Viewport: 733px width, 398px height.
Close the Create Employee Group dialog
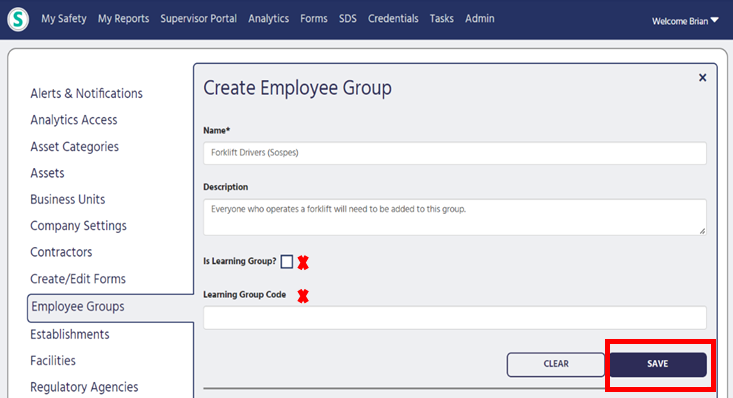click(702, 78)
